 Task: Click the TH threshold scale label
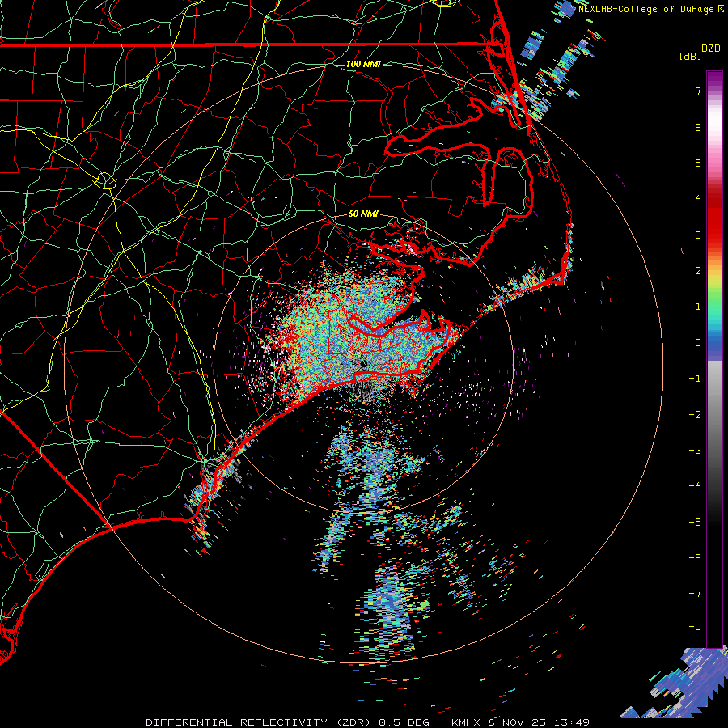(x=695, y=629)
